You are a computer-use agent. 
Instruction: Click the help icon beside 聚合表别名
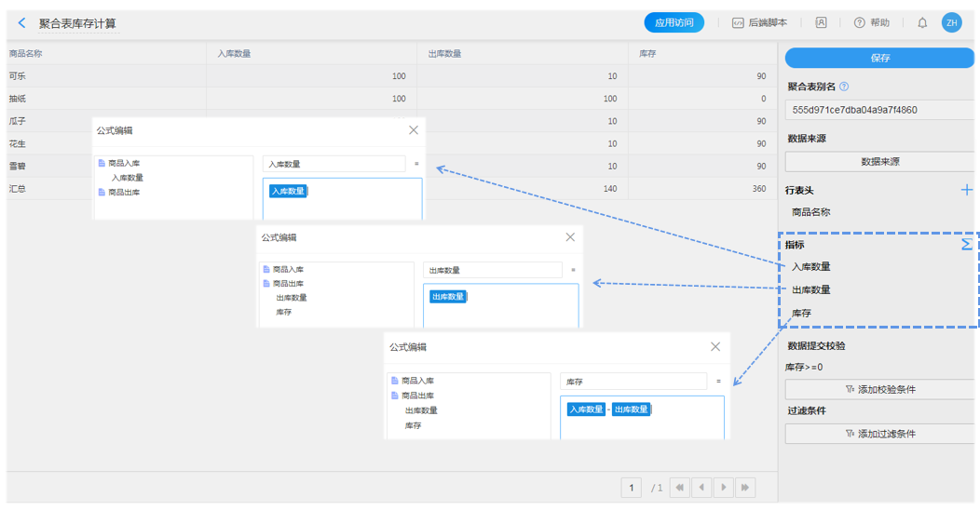coord(844,87)
